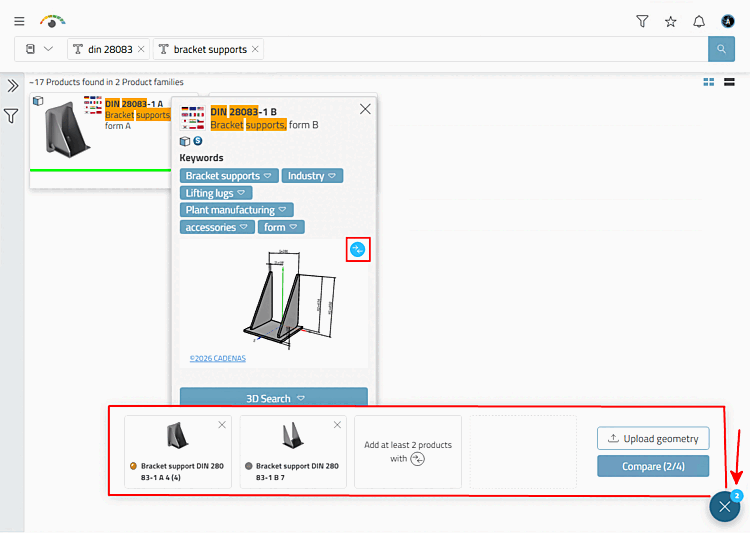This screenshot has width=750, height=533.
Task: Click the Compare (2/4) button
Action: [x=653, y=466]
